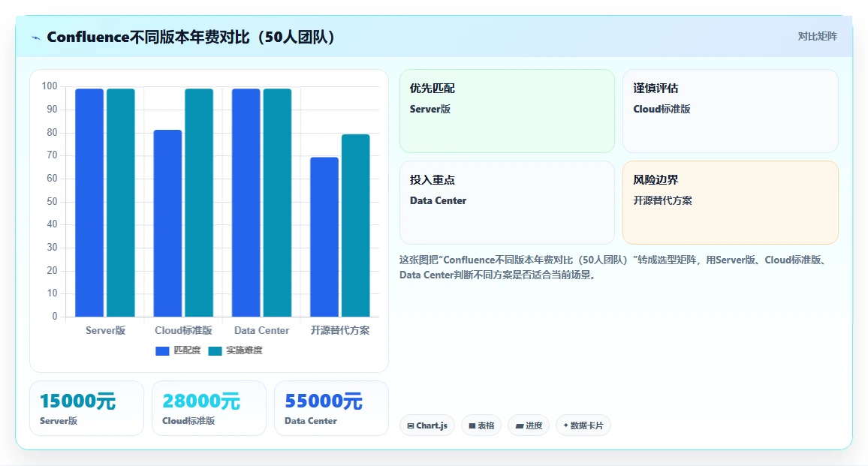
Task: Click the Cloud标准版 x-axis label
Action: [183, 330]
